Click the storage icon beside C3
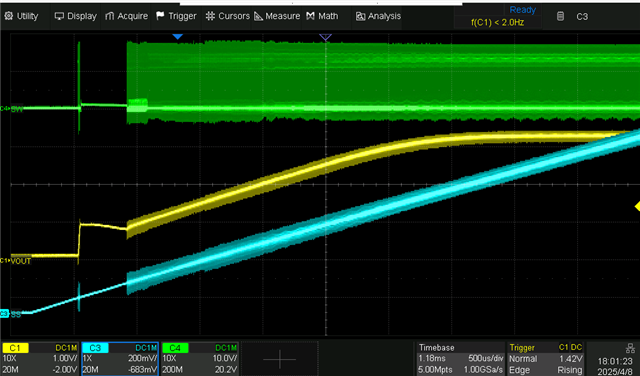 point(560,16)
